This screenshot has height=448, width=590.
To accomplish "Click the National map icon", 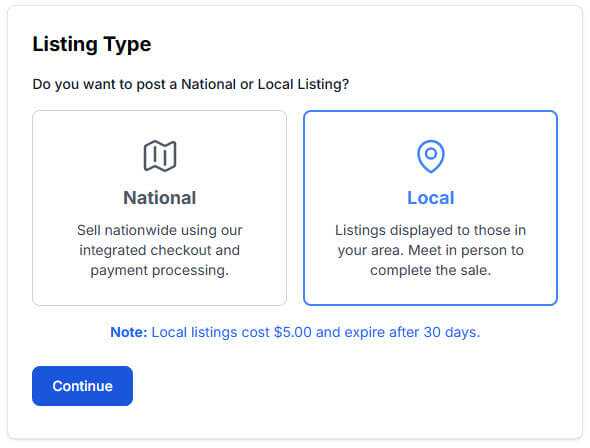I will point(160,156).
